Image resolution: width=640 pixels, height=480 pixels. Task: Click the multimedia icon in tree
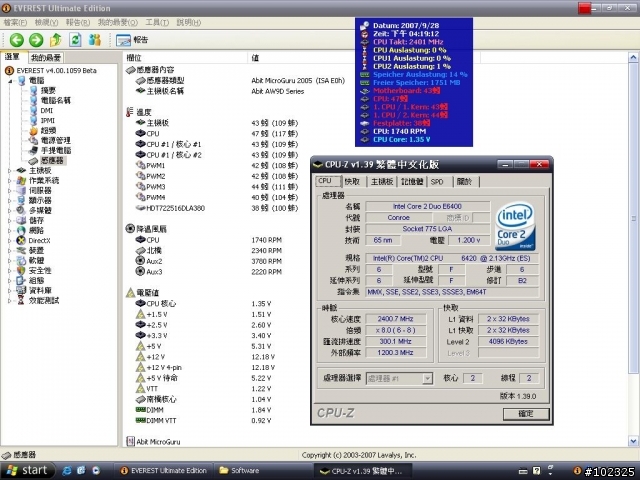pos(21,210)
